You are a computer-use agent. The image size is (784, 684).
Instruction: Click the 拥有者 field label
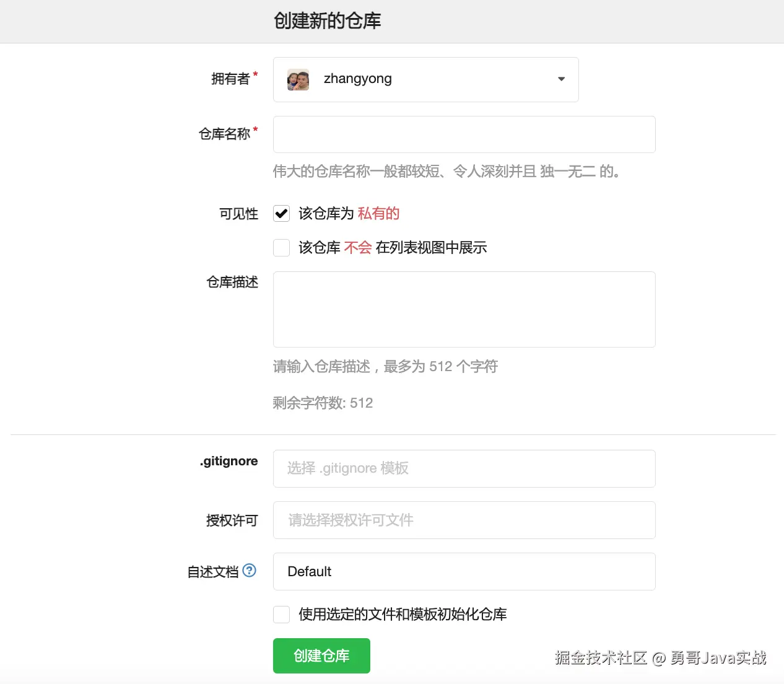(230, 79)
